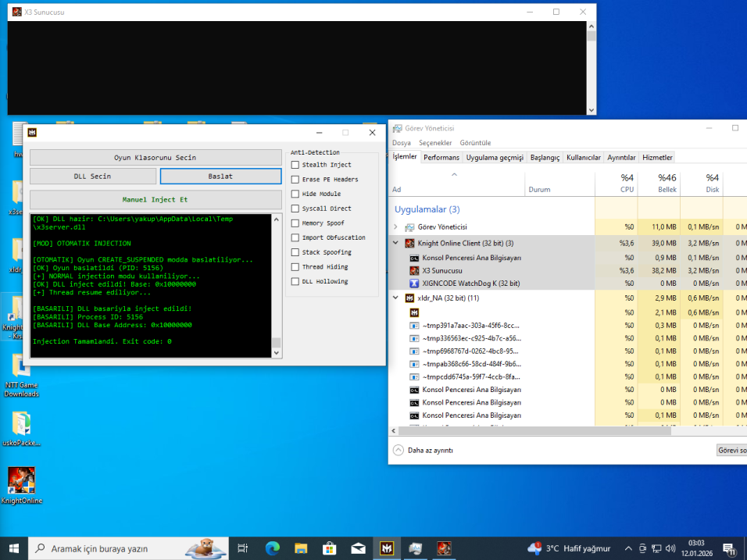Launch Microsoft Edge from the taskbar
This screenshot has width=747, height=560.
click(x=273, y=548)
